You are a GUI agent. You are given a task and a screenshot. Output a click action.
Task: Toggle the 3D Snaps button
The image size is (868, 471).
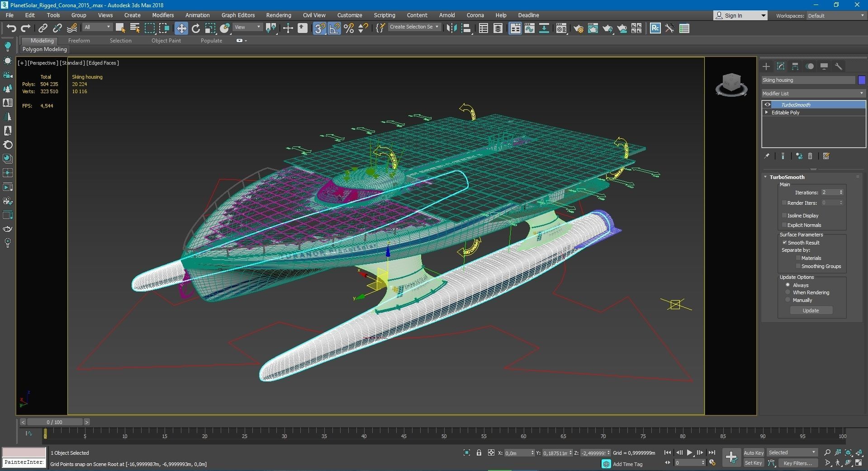pos(320,28)
